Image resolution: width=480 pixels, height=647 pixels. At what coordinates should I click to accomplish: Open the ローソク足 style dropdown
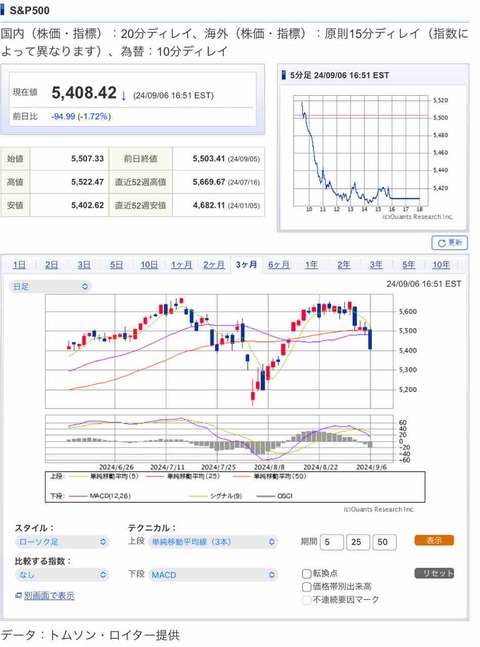pyautogui.click(x=62, y=542)
